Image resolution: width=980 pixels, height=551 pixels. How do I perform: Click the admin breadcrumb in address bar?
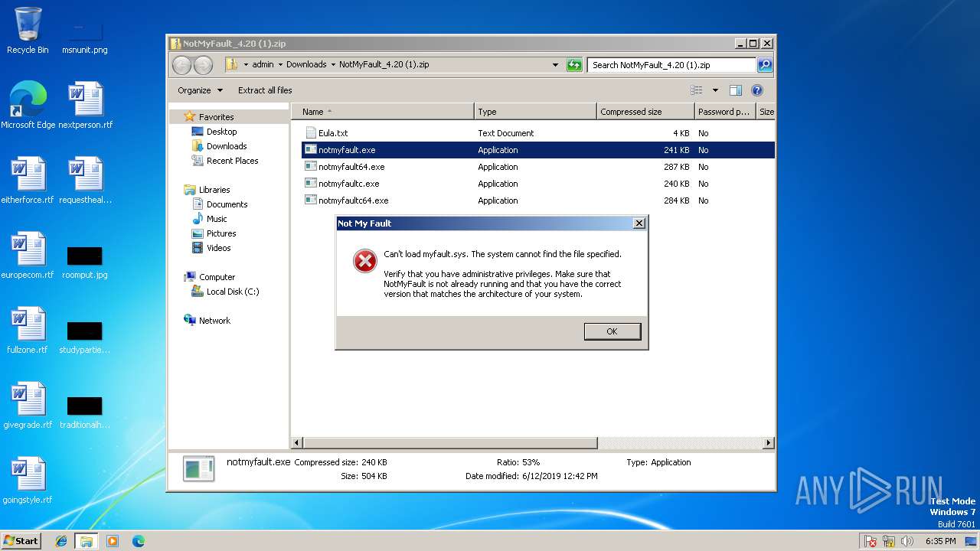[263, 65]
